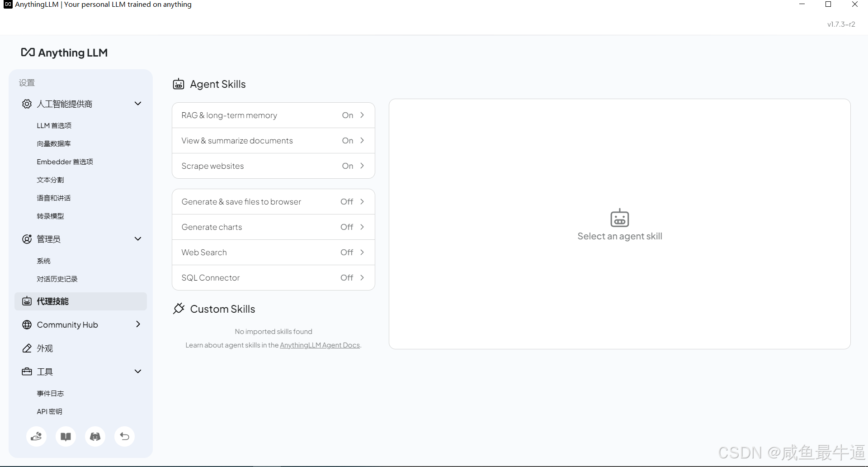
Task: Open Generate & save files arrow
Action: click(x=362, y=201)
